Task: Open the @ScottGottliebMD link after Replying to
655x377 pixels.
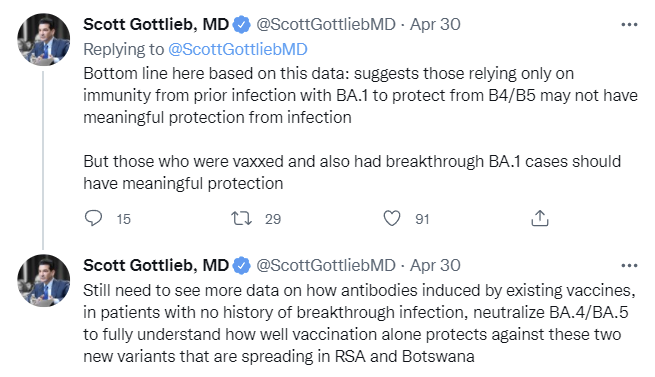Action: pos(238,49)
